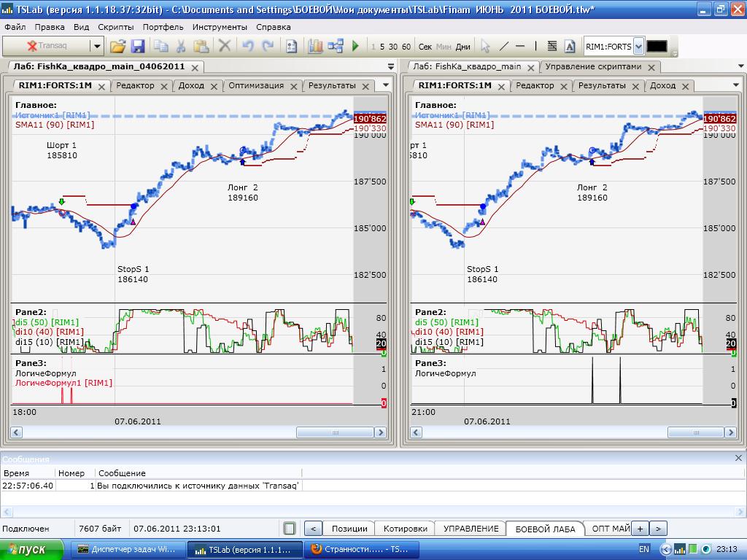
Task: Select the text label tool
Action: point(551,46)
